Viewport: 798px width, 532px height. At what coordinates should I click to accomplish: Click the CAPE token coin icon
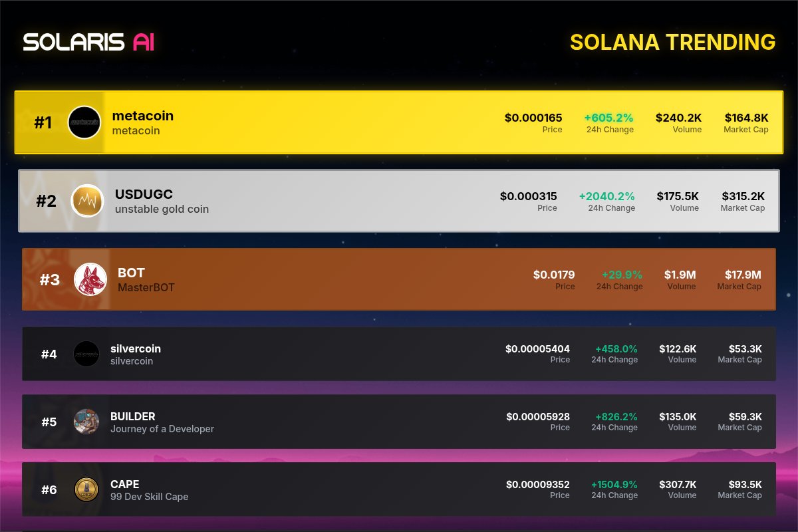pyautogui.click(x=86, y=489)
